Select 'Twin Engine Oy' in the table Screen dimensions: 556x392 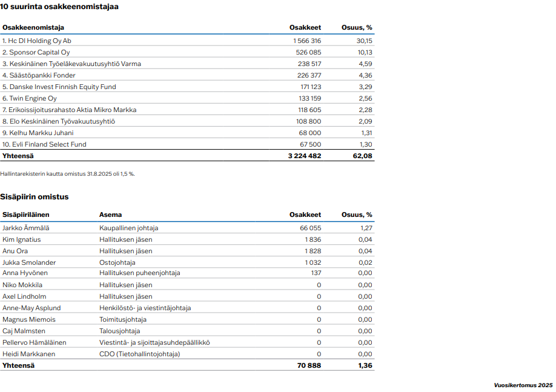click(30, 98)
